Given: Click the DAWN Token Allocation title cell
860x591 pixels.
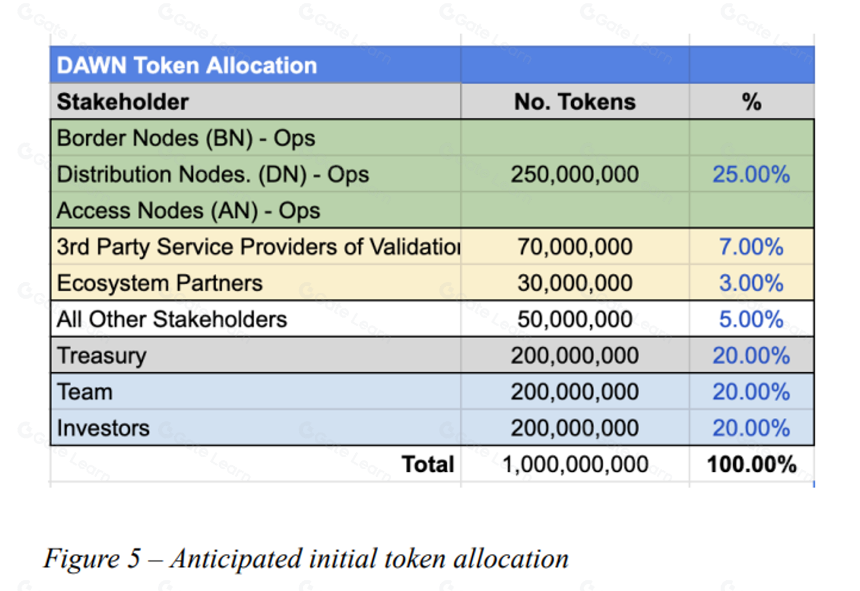Looking at the screenshot, I should coord(256,65).
